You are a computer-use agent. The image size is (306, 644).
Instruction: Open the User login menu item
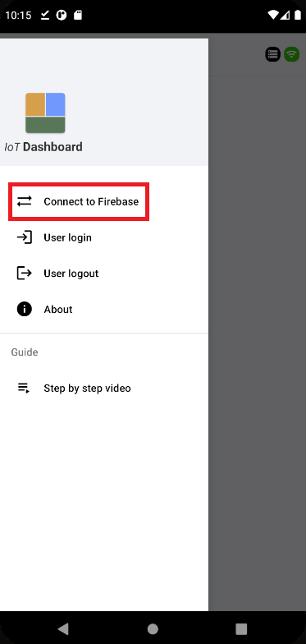104,237
